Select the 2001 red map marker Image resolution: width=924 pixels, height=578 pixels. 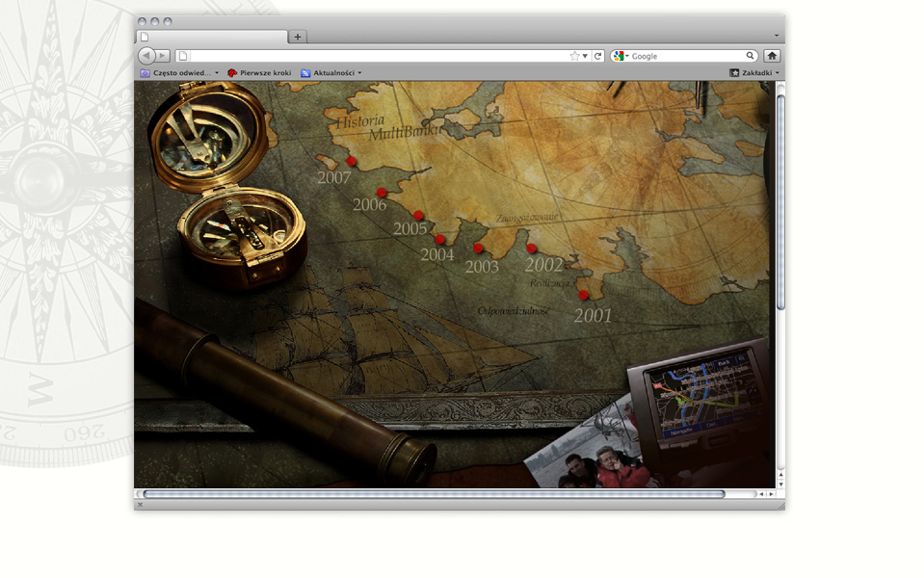click(x=583, y=295)
